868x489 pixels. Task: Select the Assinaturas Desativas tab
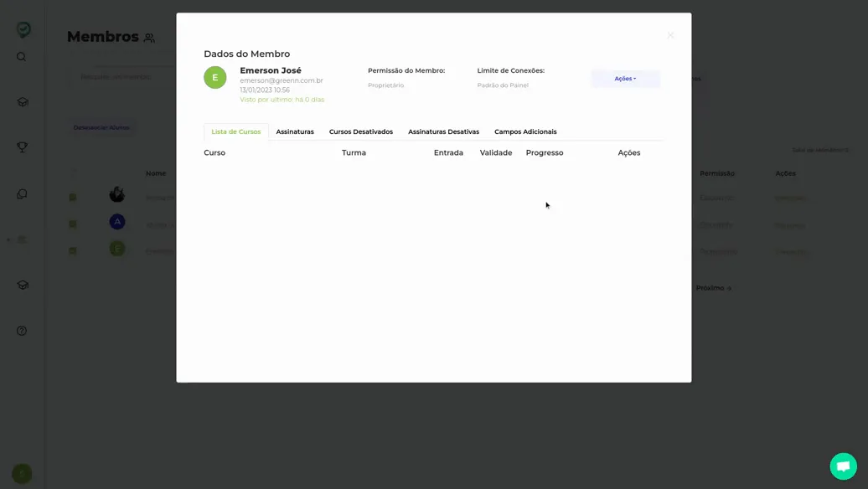pos(443,131)
